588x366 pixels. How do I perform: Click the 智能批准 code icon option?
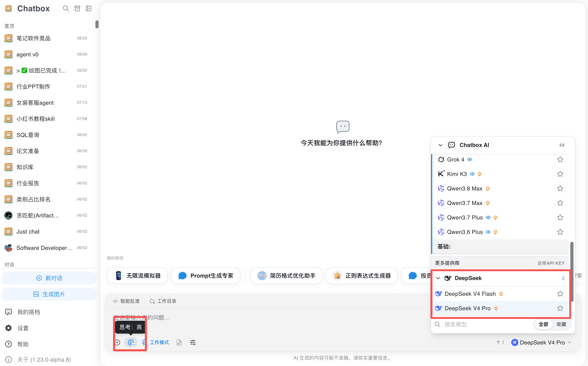(126, 301)
